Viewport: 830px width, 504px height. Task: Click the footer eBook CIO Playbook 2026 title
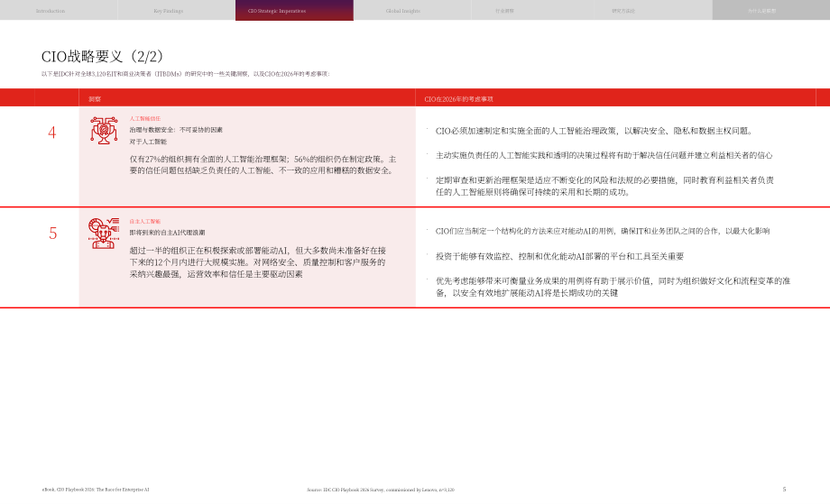(96, 490)
